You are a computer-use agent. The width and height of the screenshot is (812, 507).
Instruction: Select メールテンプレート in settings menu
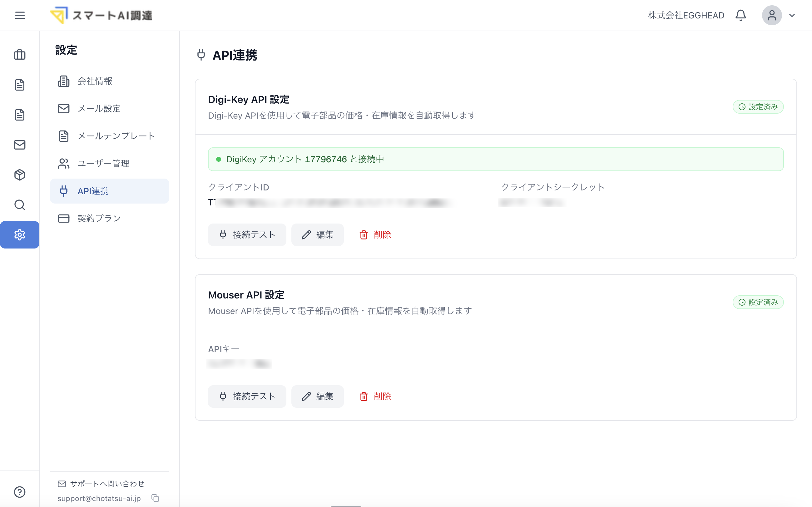(109, 136)
